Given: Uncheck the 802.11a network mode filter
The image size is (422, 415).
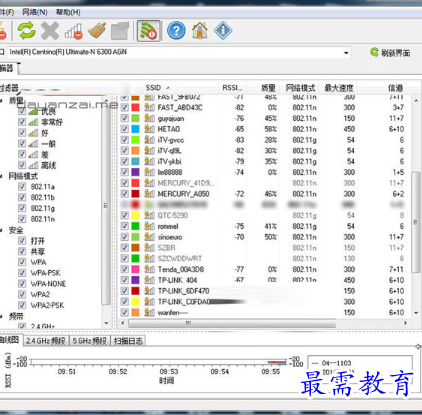Looking at the screenshot, I should (22, 187).
